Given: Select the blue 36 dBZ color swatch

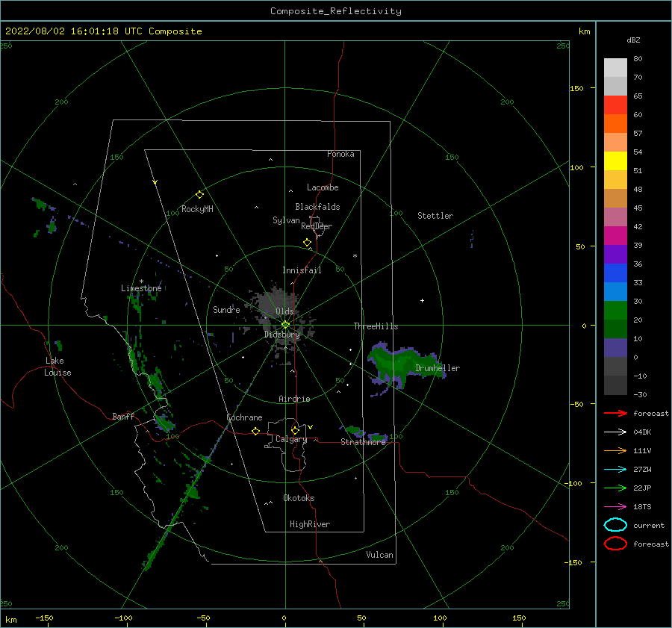Looking at the screenshot, I should pos(615,273).
